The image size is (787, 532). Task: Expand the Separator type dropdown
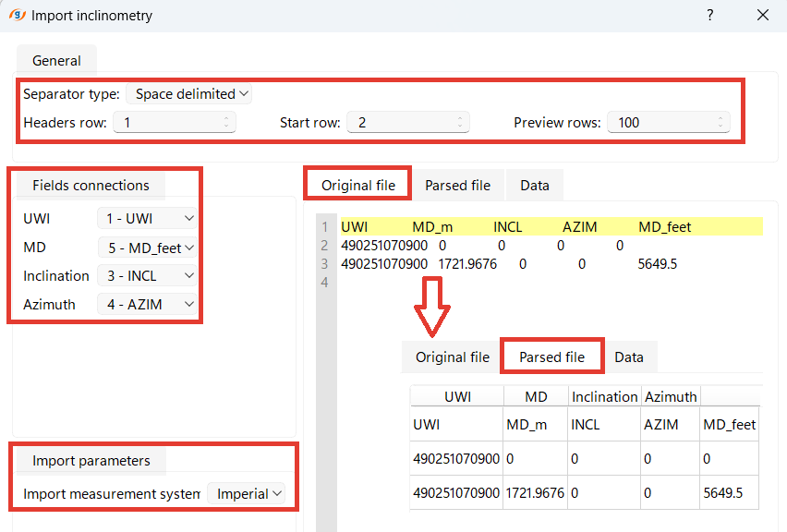coord(189,94)
